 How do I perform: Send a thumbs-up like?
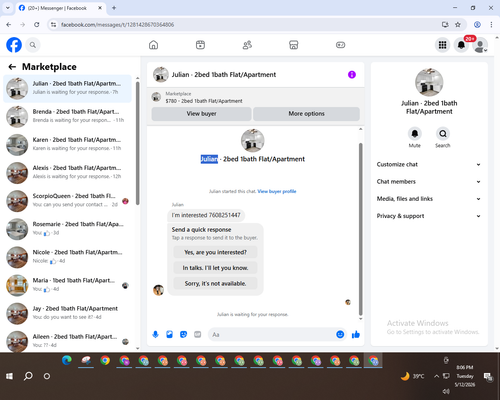(x=356, y=334)
